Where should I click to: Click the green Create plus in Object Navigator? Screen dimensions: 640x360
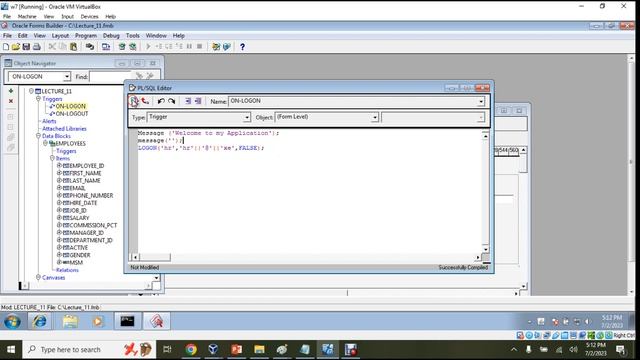11,91
